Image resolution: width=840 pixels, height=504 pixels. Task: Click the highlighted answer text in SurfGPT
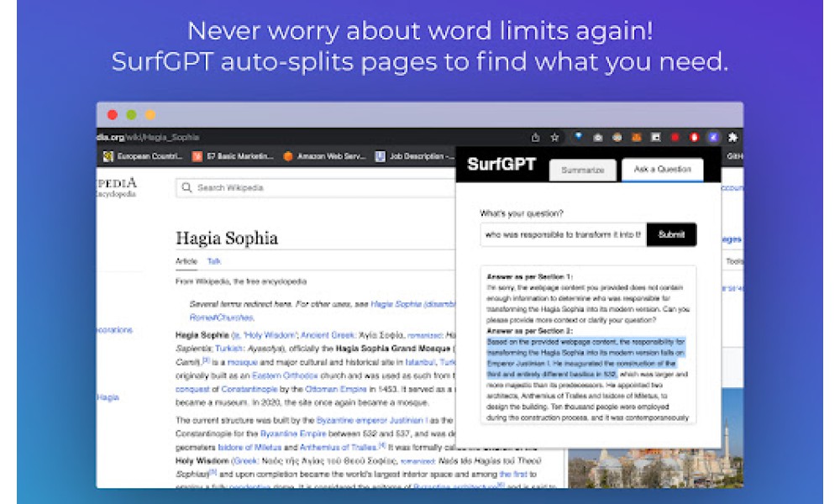[585, 358]
